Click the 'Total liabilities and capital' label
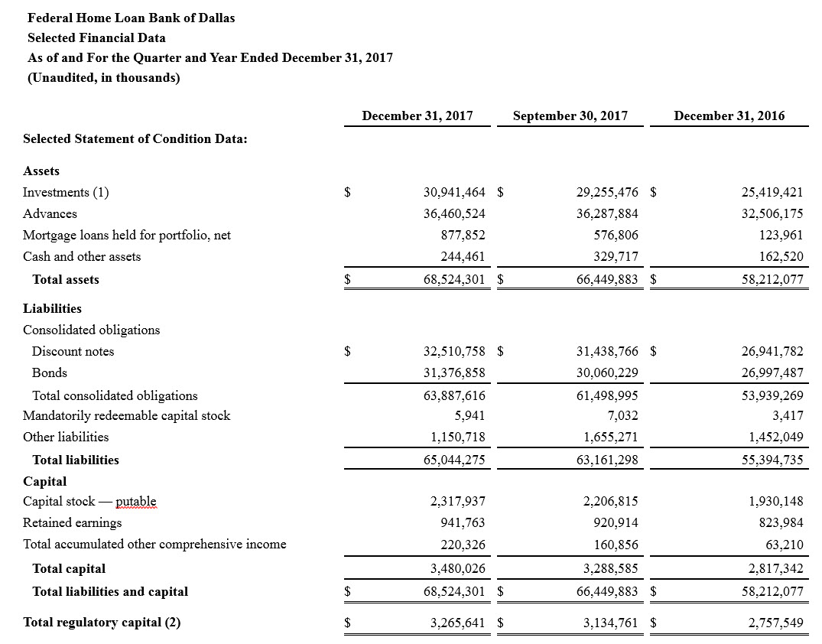Image resolution: width=822 pixels, height=644 pixels. [110, 592]
